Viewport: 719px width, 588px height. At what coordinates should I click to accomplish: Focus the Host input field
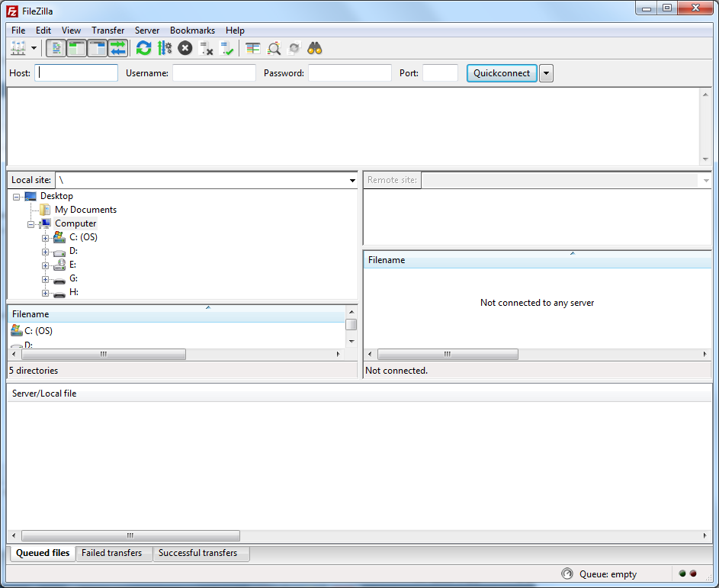76,73
